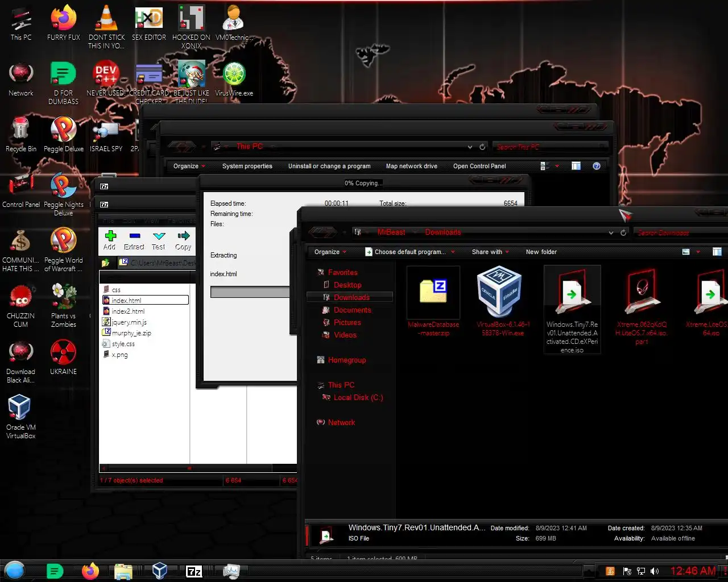
Task: Open the VLC cone shortcut labeled DONT STICK
Action: pos(106,27)
